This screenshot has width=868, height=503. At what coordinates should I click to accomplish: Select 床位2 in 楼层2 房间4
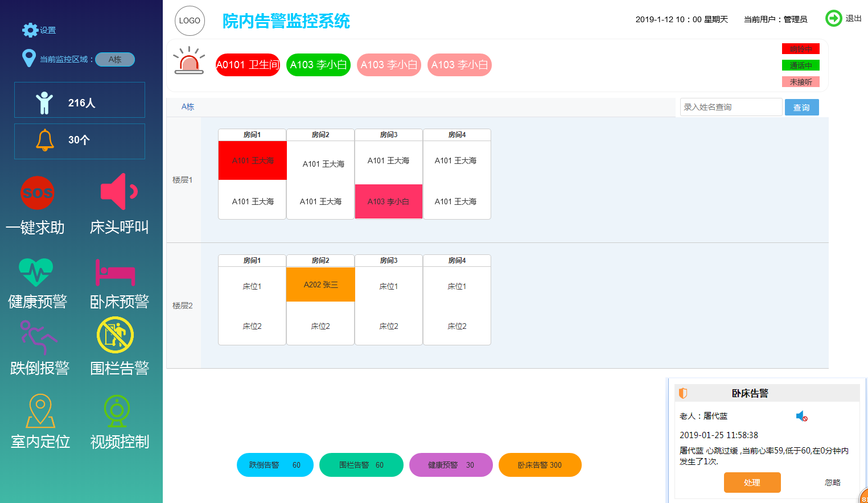457,326
